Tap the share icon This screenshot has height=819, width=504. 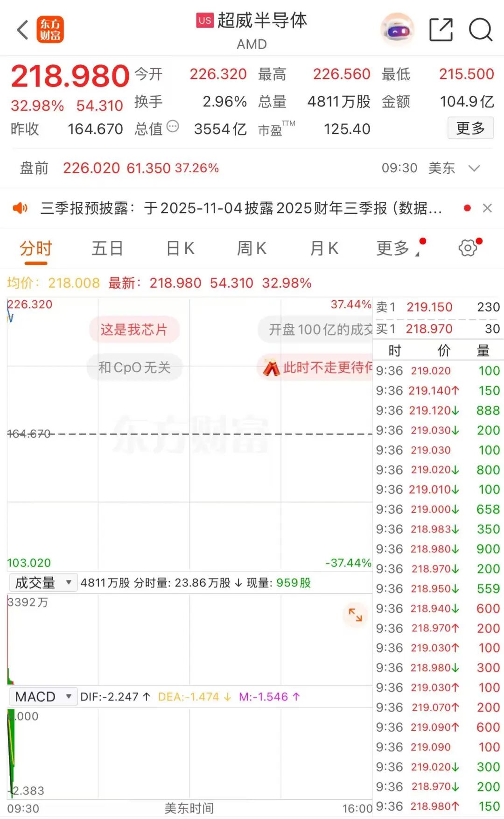tap(441, 30)
